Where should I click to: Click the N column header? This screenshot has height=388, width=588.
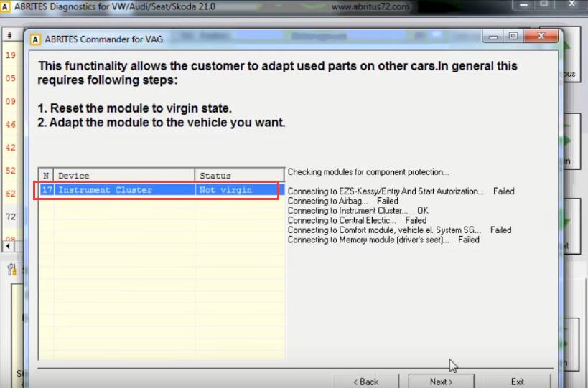point(46,175)
